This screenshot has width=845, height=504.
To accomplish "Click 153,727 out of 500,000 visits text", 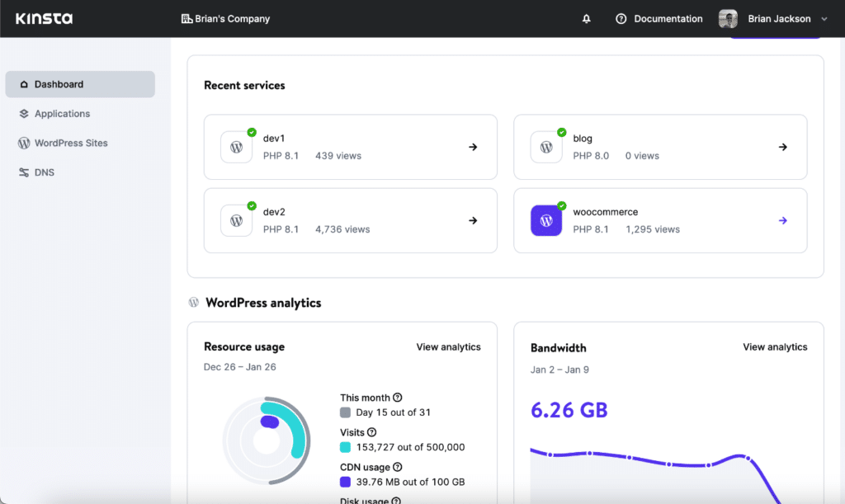I will (410, 447).
